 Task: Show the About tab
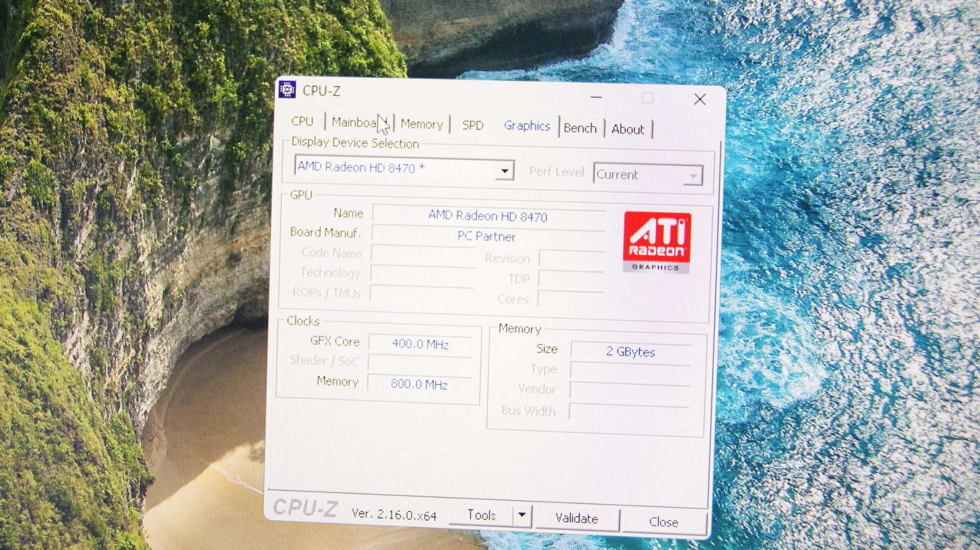628,129
